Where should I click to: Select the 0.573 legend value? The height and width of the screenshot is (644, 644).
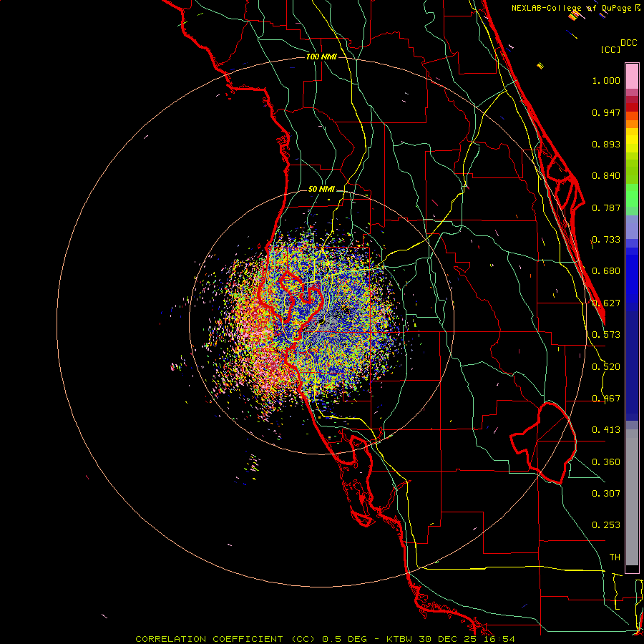click(x=606, y=335)
